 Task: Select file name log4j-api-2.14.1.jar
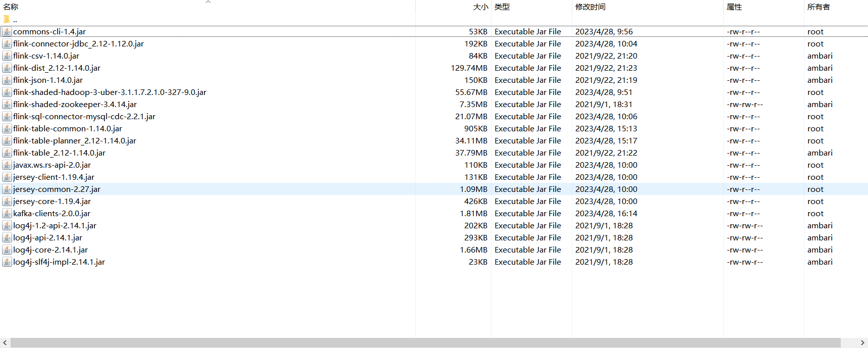(x=47, y=237)
